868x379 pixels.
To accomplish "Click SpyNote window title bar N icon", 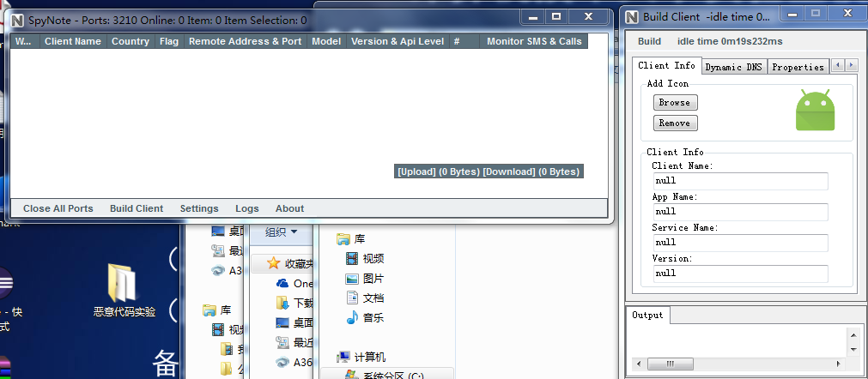I will 18,21.
